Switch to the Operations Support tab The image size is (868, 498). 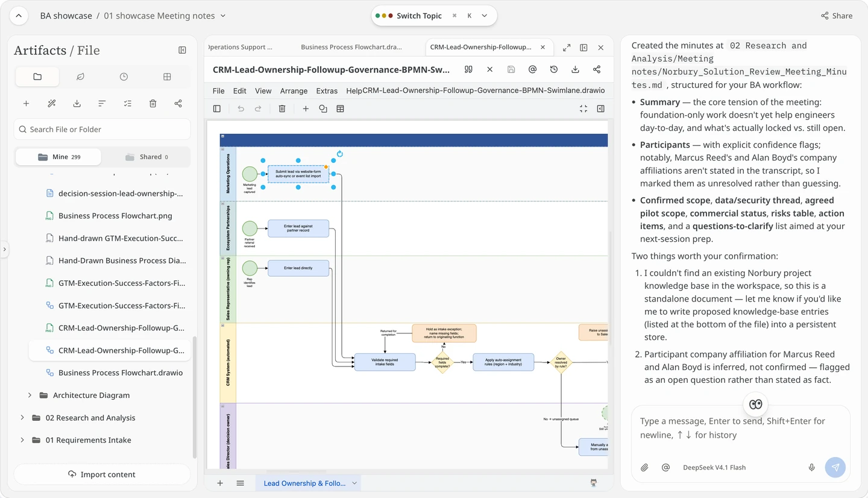coord(240,47)
